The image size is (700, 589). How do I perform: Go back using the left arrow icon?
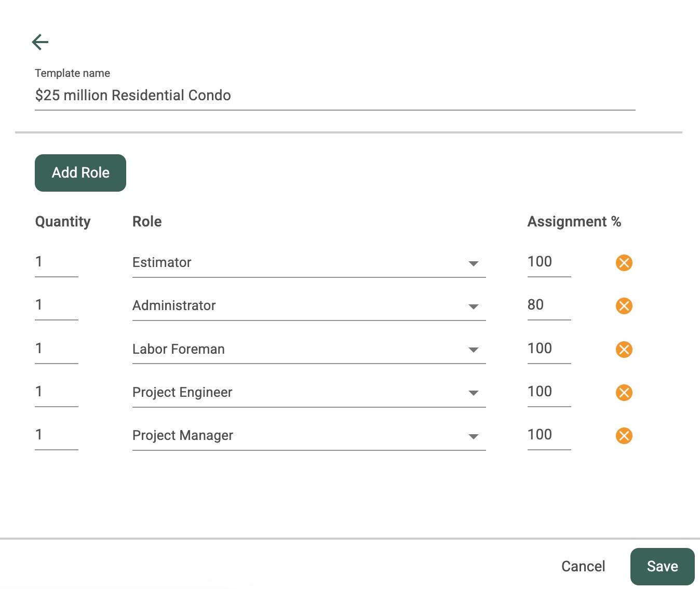coord(40,42)
